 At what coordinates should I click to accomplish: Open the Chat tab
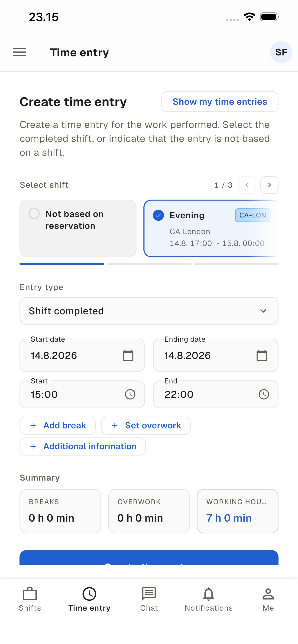pos(149,599)
